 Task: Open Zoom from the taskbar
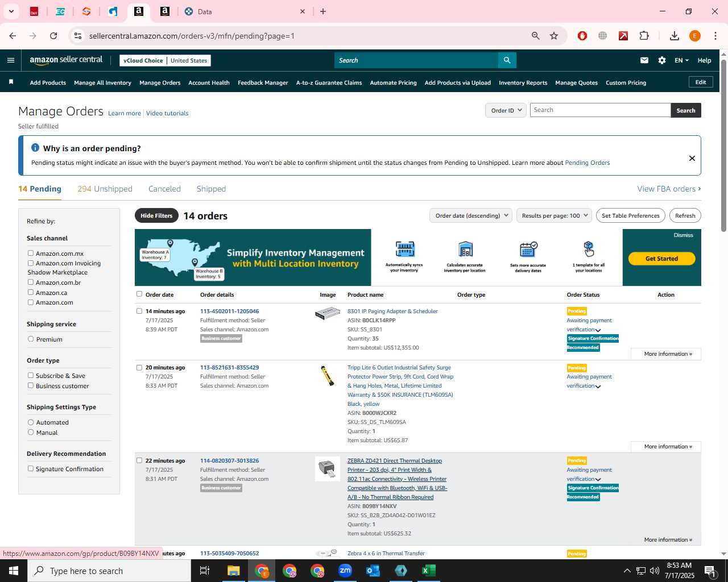(345, 571)
